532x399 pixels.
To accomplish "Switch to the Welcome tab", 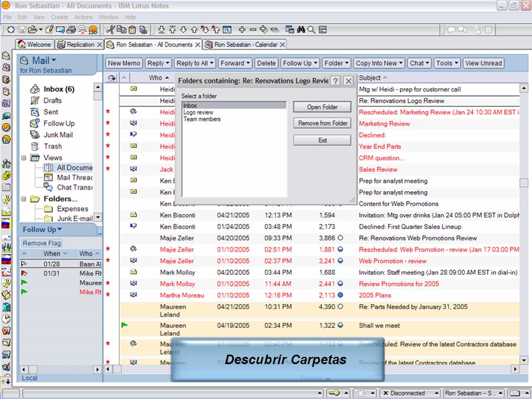I will (35, 44).
